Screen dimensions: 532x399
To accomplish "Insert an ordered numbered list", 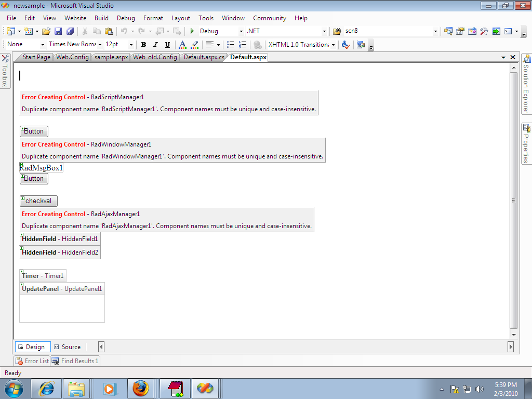I will point(243,45).
